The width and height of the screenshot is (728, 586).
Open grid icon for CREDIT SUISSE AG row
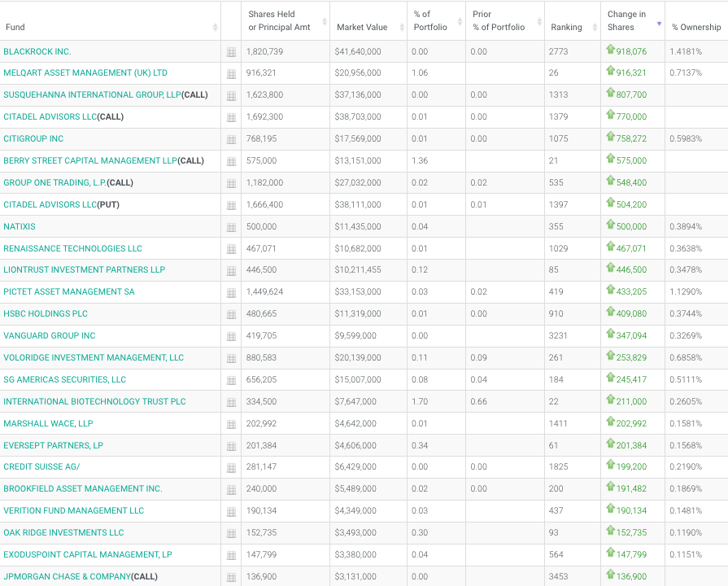tap(231, 467)
